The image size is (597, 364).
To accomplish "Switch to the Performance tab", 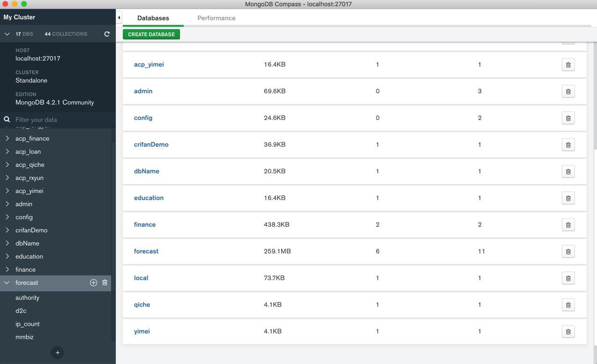I will [216, 18].
